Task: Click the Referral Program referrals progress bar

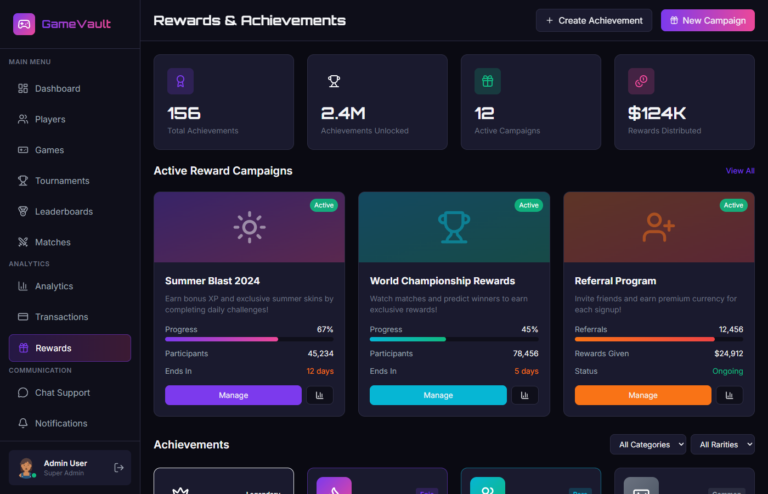Action: pos(659,339)
